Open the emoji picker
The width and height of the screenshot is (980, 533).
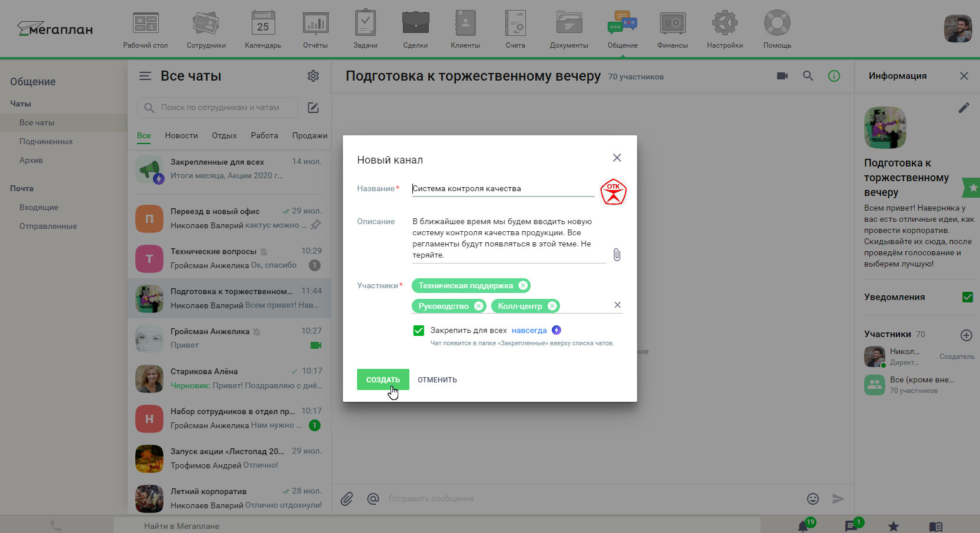pos(813,499)
